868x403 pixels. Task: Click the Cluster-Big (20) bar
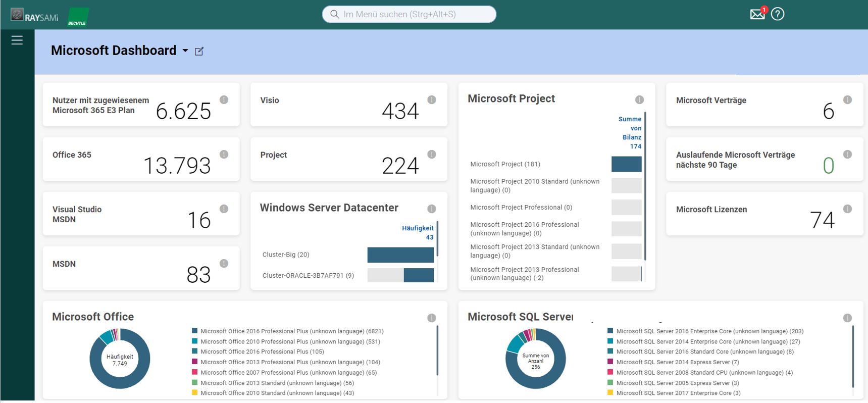click(400, 255)
